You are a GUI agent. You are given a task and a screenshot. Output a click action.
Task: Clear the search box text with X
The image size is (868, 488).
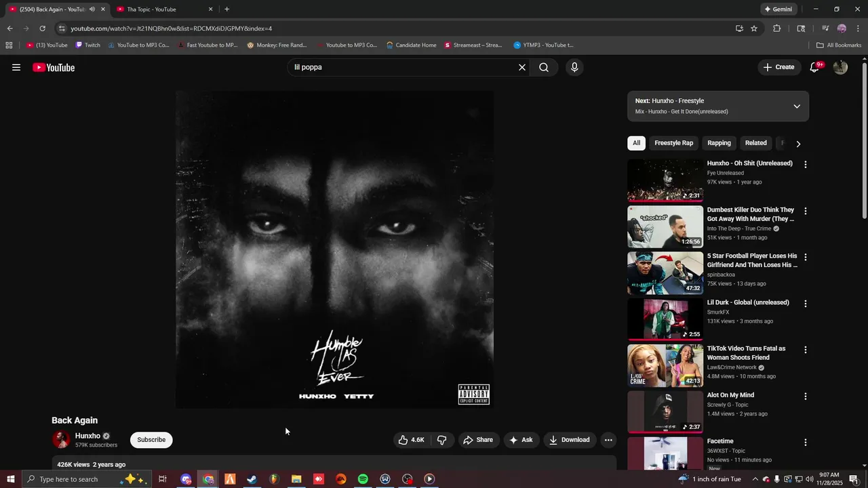tap(522, 67)
